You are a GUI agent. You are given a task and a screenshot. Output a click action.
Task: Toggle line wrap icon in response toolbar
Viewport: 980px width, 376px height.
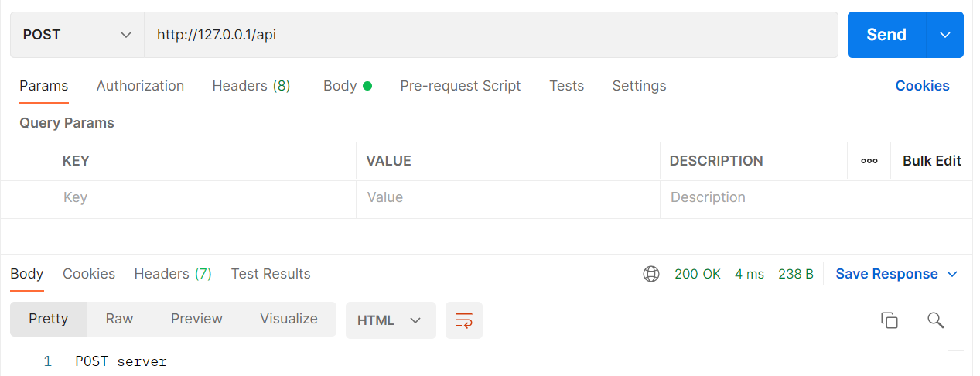tap(464, 320)
